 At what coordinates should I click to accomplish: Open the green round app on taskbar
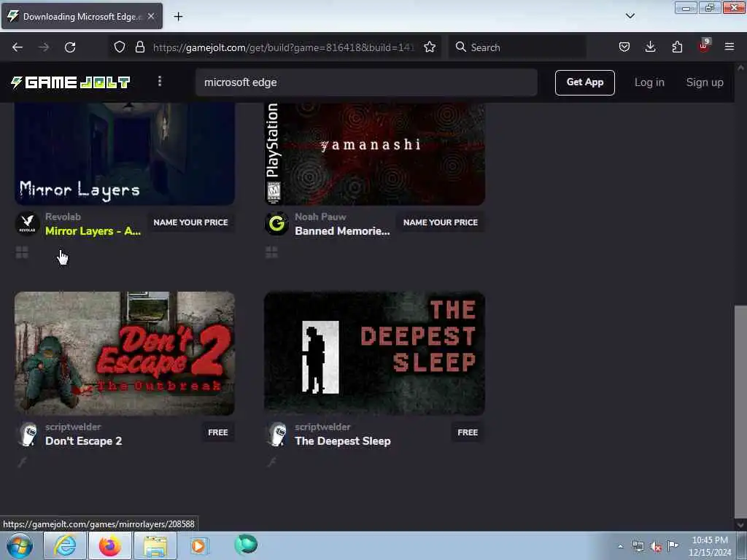click(x=246, y=544)
